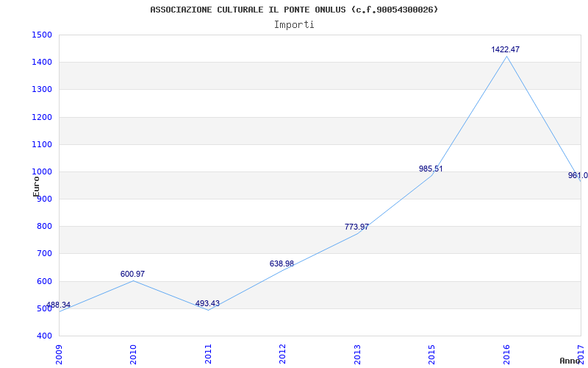
Task: Click the Euro y-axis title
Action: [36, 186]
